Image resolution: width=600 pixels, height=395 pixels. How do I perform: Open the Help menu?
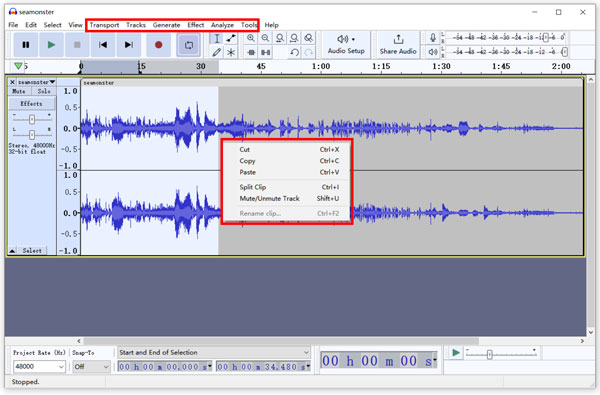[271, 25]
